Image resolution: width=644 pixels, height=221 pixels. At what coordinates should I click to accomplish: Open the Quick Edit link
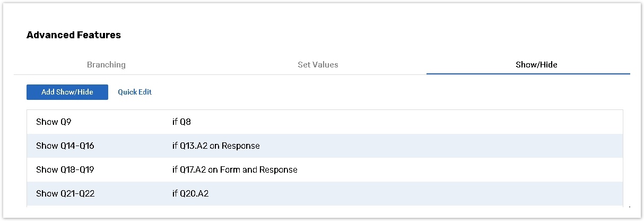pos(135,92)
